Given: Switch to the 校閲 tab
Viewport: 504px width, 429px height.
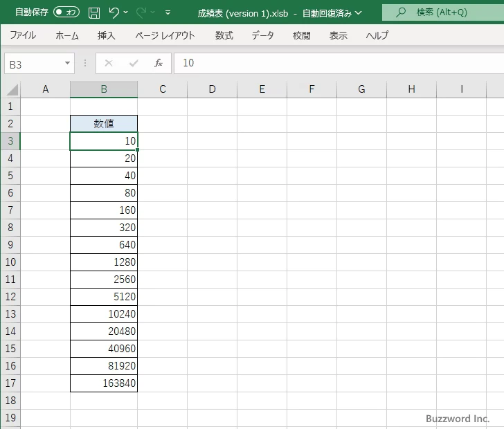Looking at the screenshot, I should [302, 35].
